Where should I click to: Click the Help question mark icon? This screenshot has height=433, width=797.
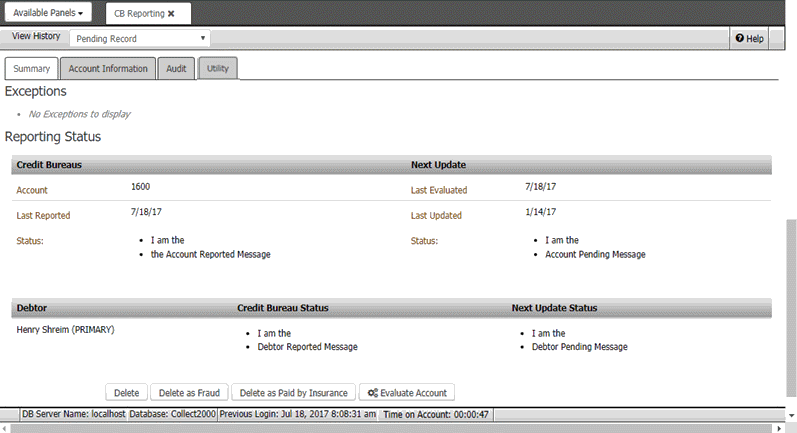coord(740,38)
